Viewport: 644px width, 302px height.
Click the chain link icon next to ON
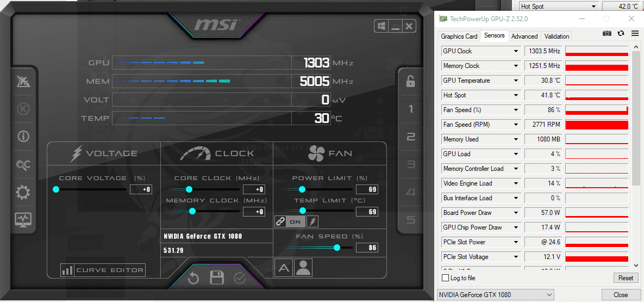pos(280,222)
